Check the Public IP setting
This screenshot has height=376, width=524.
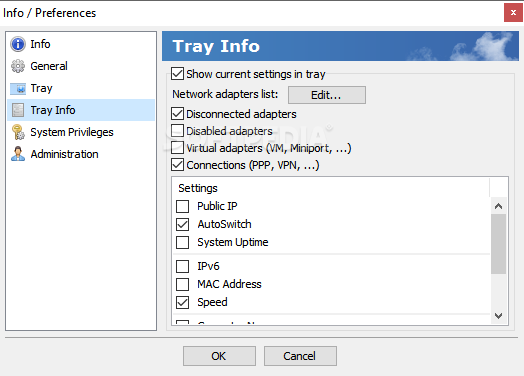tap(182, 206)
